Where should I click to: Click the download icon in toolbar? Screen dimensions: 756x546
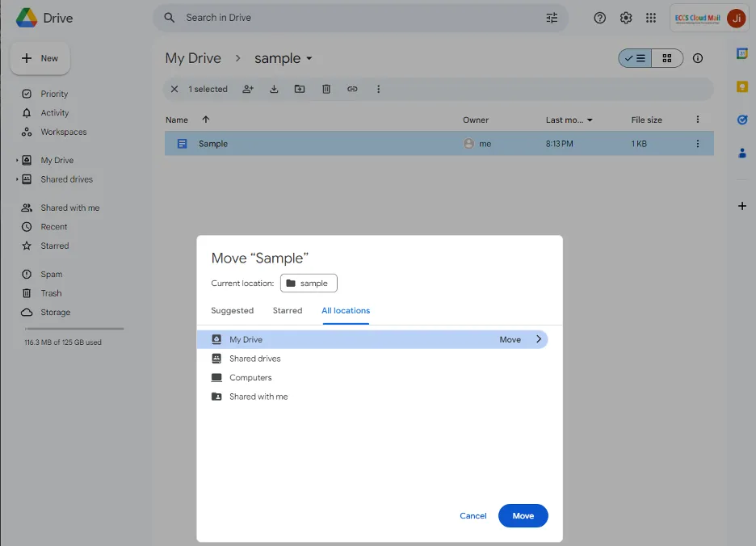274,89
